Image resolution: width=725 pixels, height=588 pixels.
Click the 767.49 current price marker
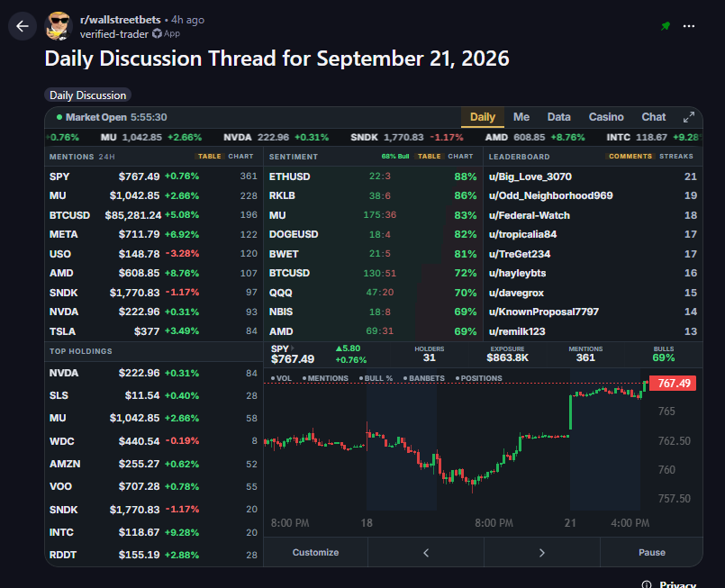(x=674, y=384)
